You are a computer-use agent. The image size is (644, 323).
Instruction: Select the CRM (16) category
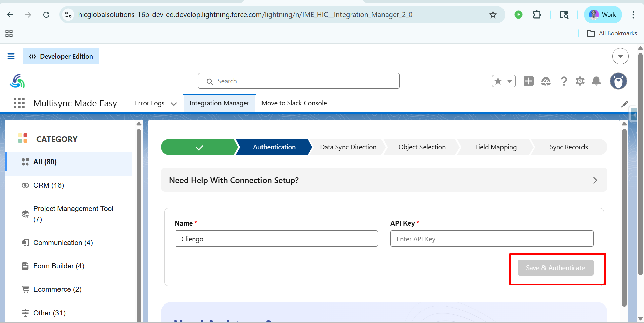[x=48, y=185]
